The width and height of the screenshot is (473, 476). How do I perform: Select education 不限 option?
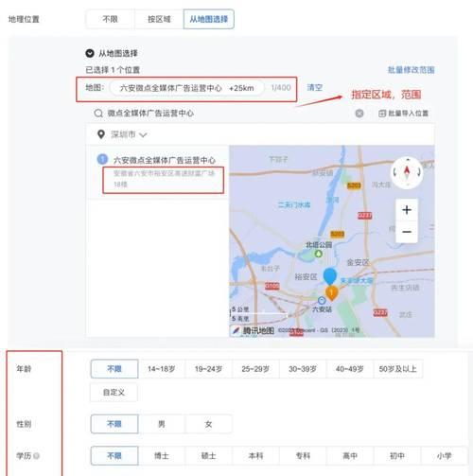[114, 456]
